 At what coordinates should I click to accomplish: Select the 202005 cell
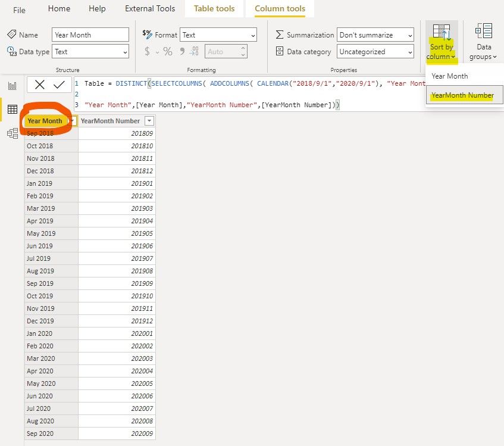[x=117, y=383]
